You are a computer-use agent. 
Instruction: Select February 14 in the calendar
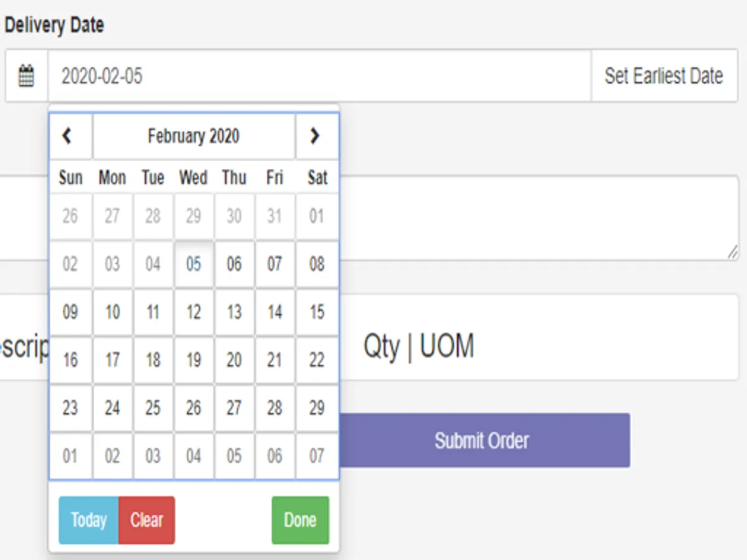coord(275,312)
